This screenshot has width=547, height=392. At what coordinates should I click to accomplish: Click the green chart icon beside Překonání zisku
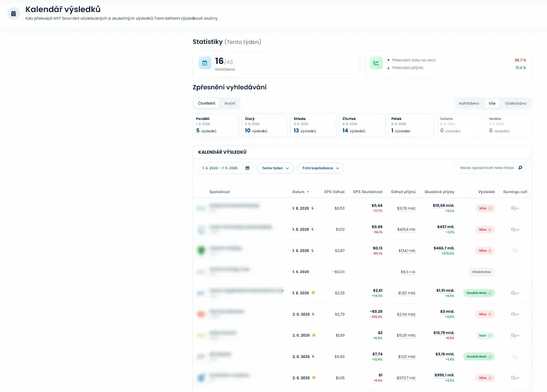376,63
